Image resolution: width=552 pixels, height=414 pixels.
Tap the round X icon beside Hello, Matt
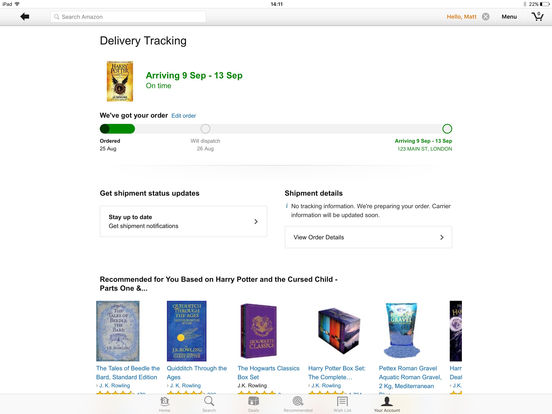[x=485, y=17]
